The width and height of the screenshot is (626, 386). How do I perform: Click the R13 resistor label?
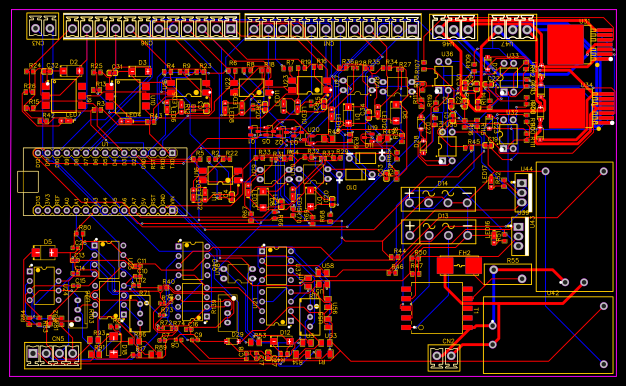pyautogui.click(x=101, y=84)
